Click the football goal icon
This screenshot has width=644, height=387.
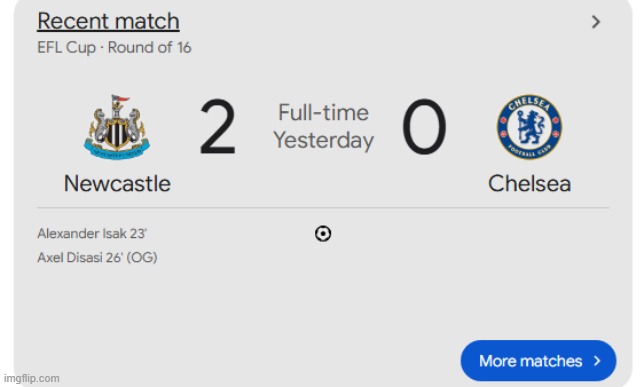pos(323,234)
